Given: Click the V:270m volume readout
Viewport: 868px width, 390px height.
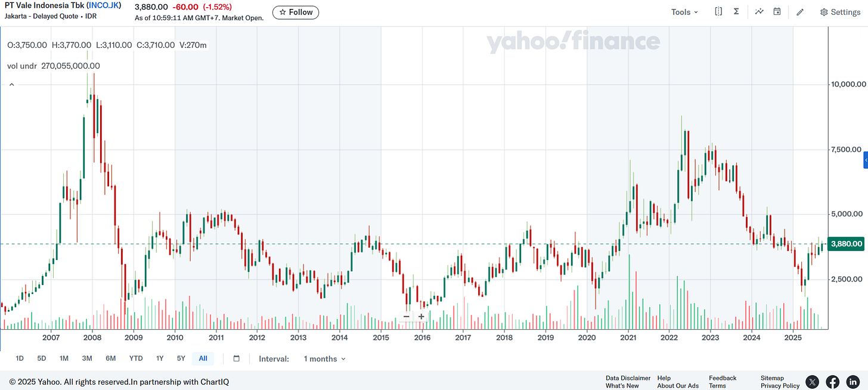Looking at the screenshot, I should coord(193,45).
